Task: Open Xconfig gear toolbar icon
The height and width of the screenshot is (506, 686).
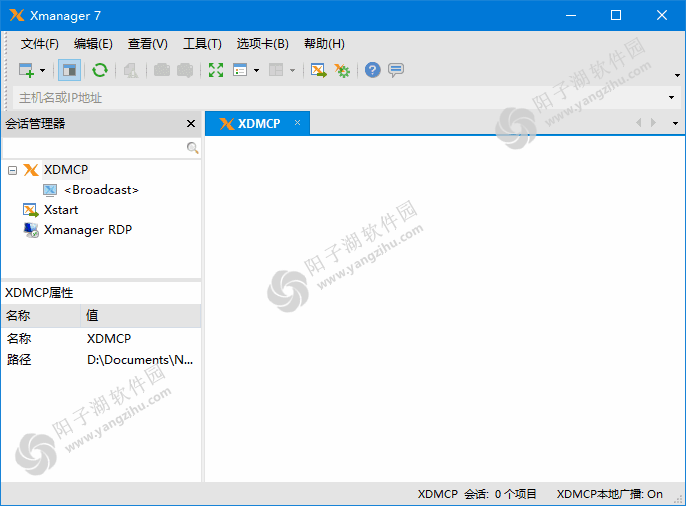Action: click(342, 70)
